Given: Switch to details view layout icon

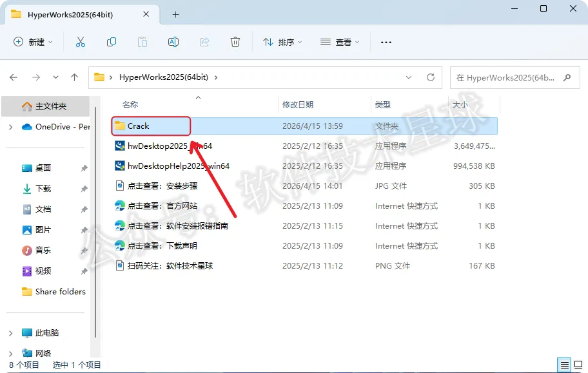Looking at the screenshot, I should coord(564,365).
